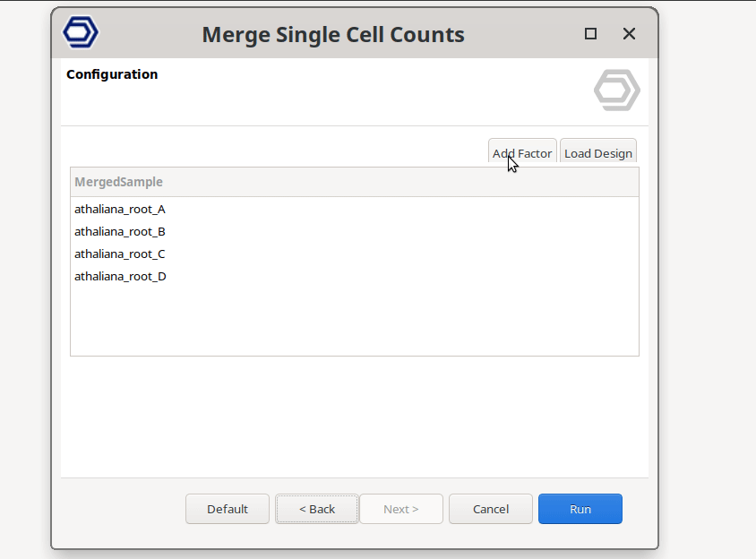Pick the athaliana_root_C row
Screen dimensions: 756x559
(x=120, y=254)
